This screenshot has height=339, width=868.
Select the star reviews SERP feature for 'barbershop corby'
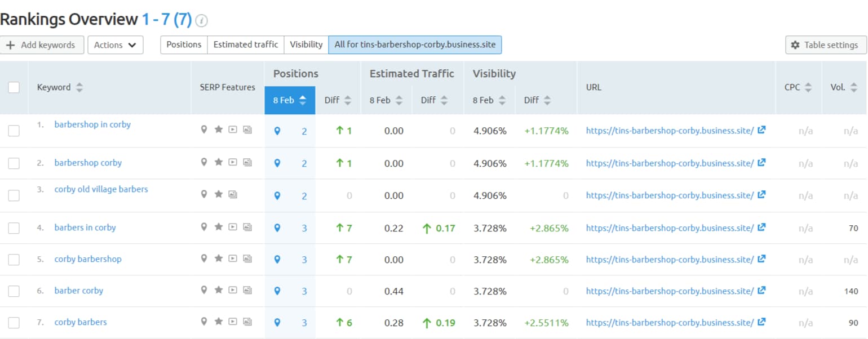pyautogui.click(x=218, y=162)
